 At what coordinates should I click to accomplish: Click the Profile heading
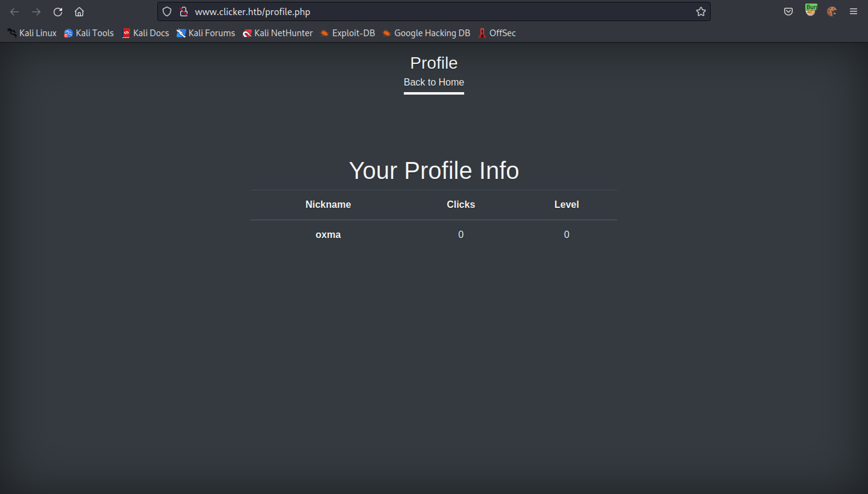(434, 63)
